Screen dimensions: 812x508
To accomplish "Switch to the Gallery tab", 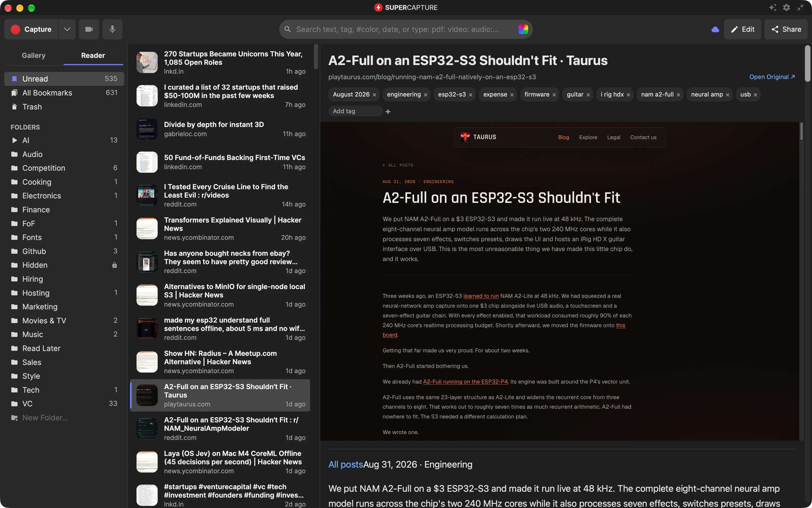I will tap(33, 55).
